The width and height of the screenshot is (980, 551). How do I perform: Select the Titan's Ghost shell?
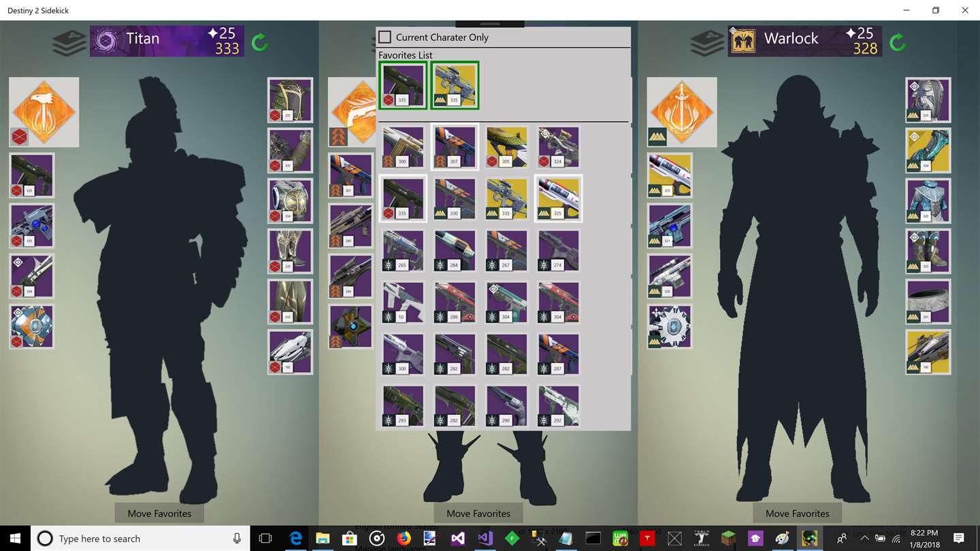pos(31,327)
